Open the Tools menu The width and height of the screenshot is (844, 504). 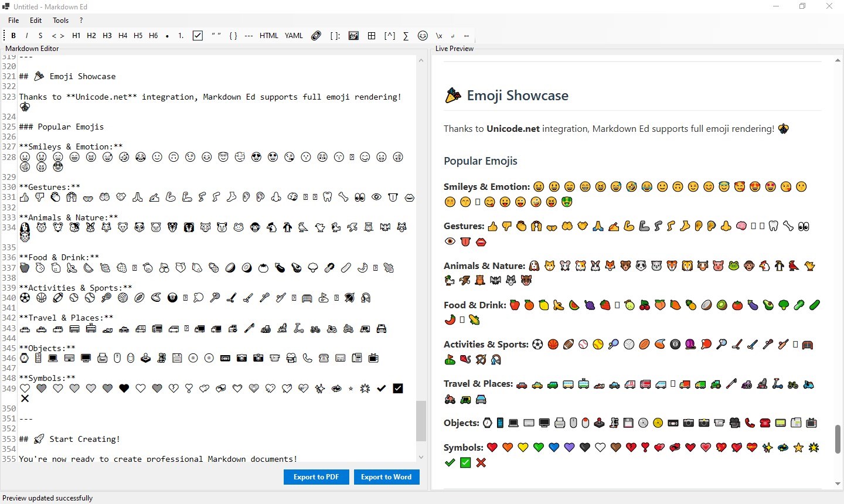tap(61, 20)
